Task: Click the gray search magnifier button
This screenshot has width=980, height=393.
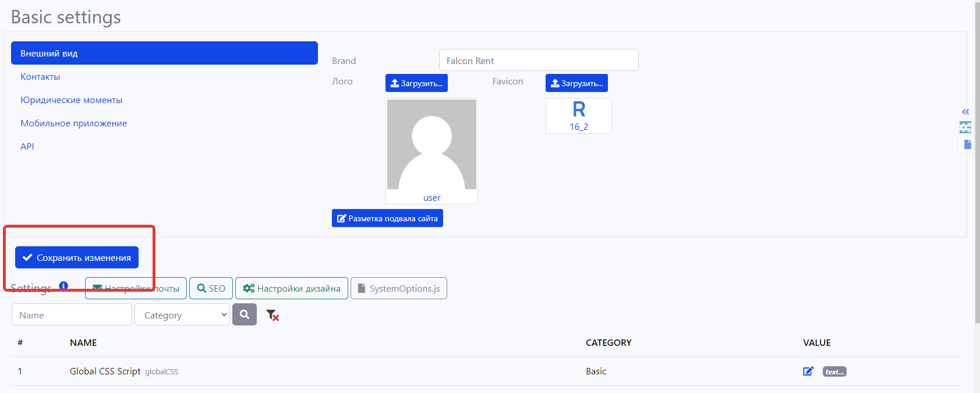Action: coord(245,314)
